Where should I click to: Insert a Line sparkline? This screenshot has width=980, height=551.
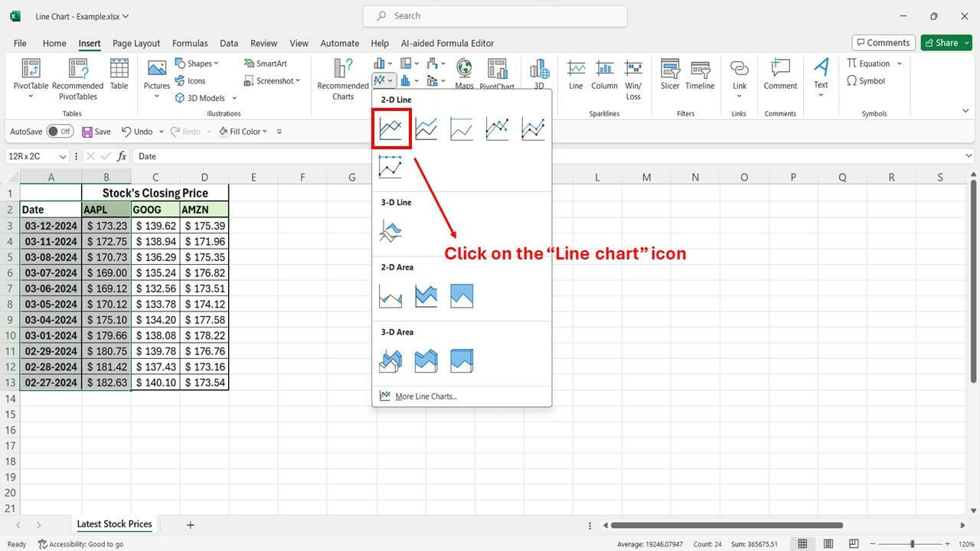pos(576,75)
